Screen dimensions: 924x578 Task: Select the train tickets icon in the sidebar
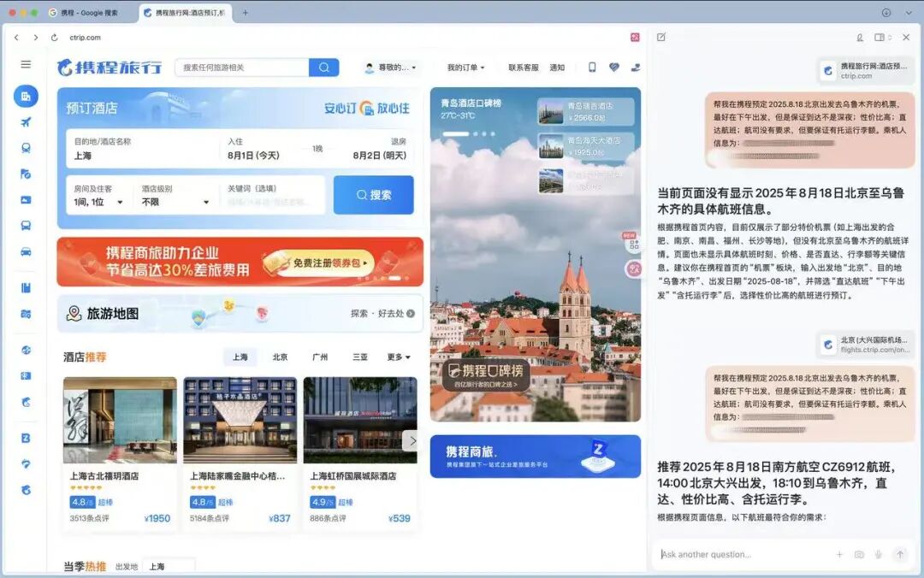point(26,146)
